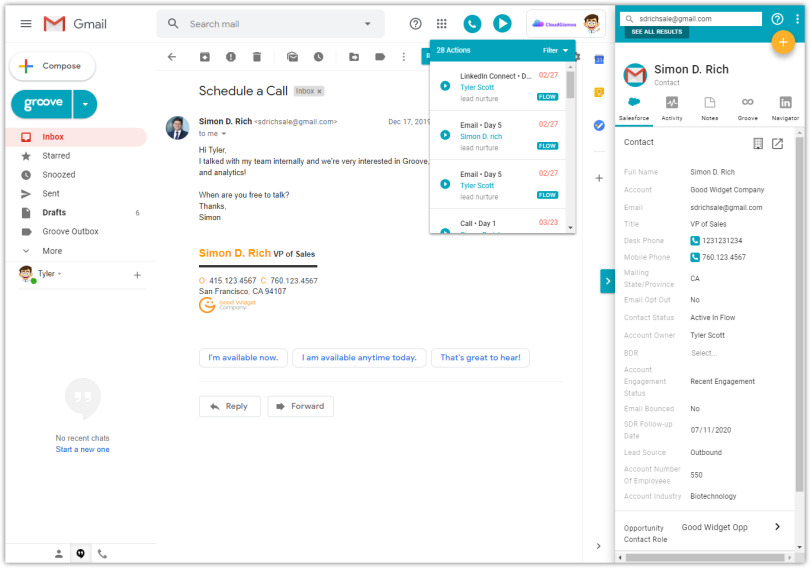Open more options three-dot menu
Viewport: 810px width, 568px height.
pyautogui.click(x=404, y=57)
